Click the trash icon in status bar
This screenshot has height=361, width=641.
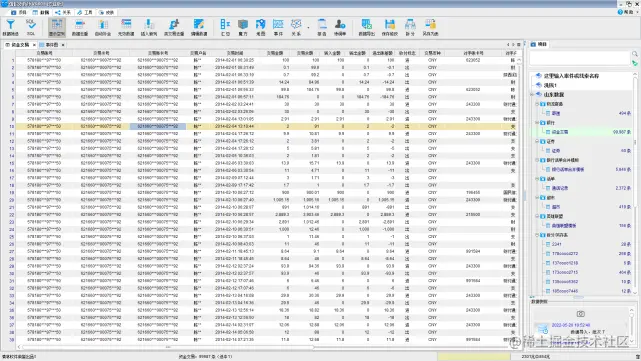pyautogui.click(x=637, y=357)
